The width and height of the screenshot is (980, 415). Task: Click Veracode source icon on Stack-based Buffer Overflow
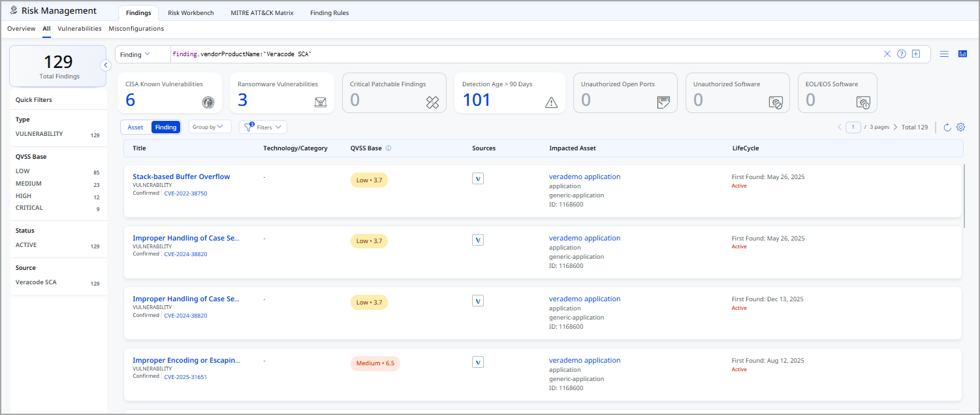(x=478, y=178)
